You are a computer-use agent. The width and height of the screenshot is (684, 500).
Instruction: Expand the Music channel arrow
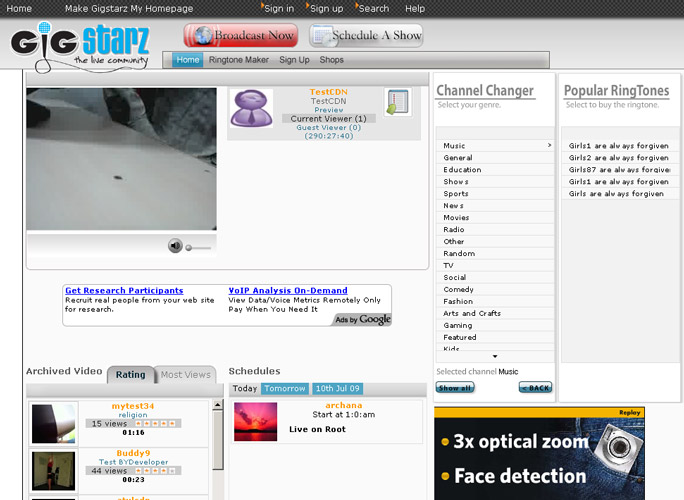549,145
